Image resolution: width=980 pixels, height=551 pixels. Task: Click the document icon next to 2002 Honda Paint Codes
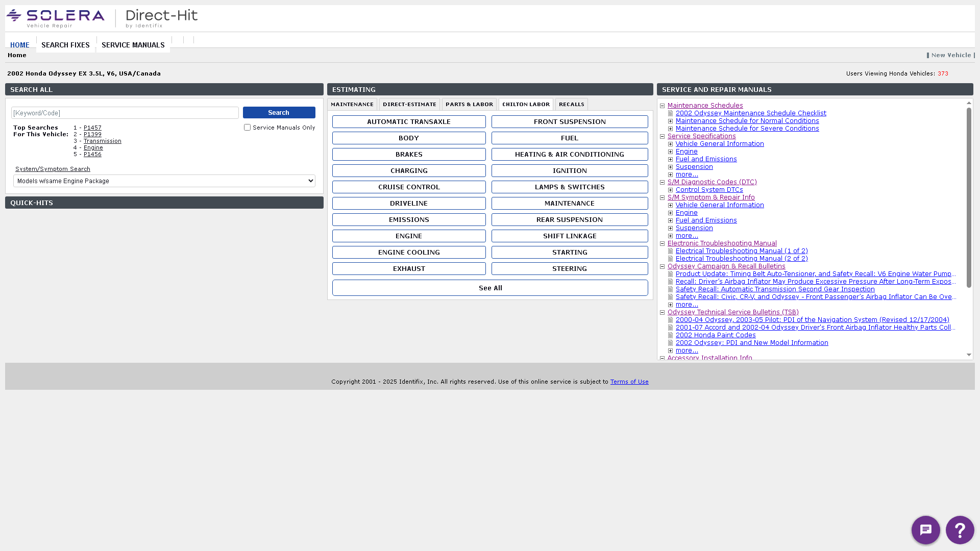670,335
